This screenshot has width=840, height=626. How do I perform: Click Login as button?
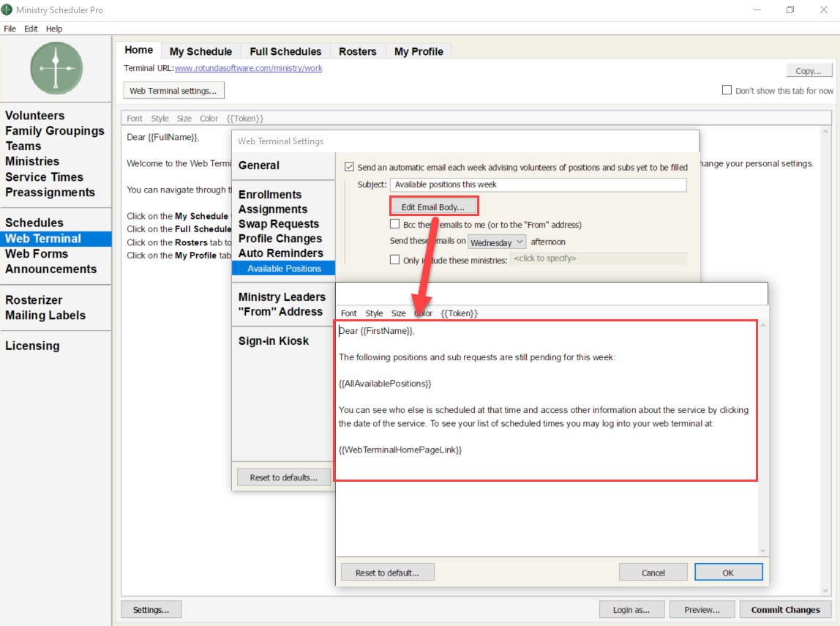pyautogui.click(x=631, y=609)
